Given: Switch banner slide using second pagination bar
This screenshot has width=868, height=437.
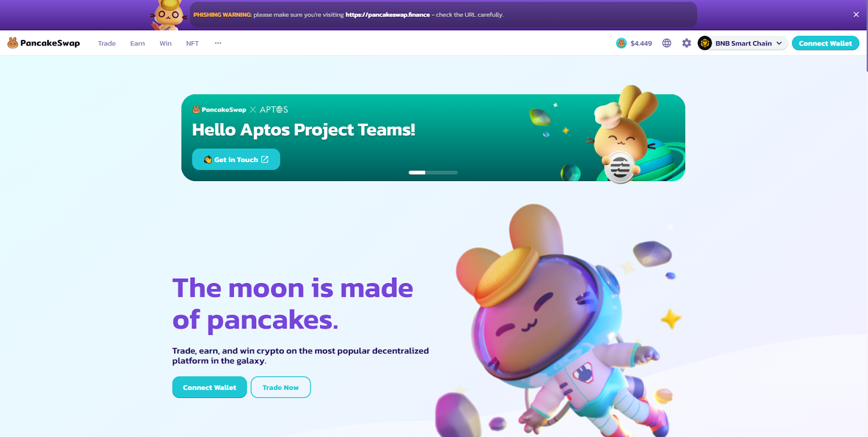Looking at the screenshot, I should tap(442, 172).
